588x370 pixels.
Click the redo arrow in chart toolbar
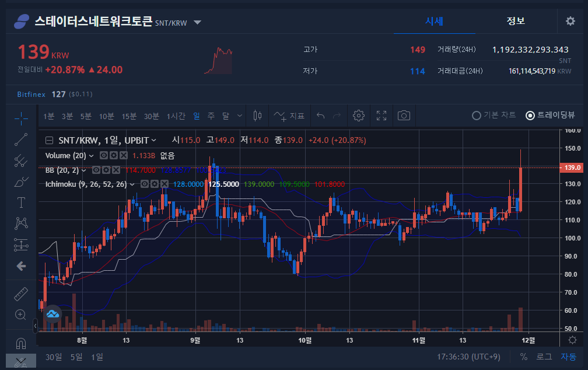pos(337,116)
